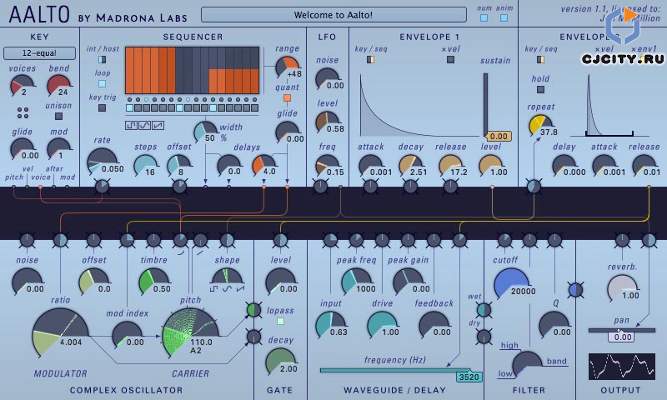Viewport: 667px width, 400px height.
Task: Click the filter cutoff dial showing 20000
Action: pos(511,284)
